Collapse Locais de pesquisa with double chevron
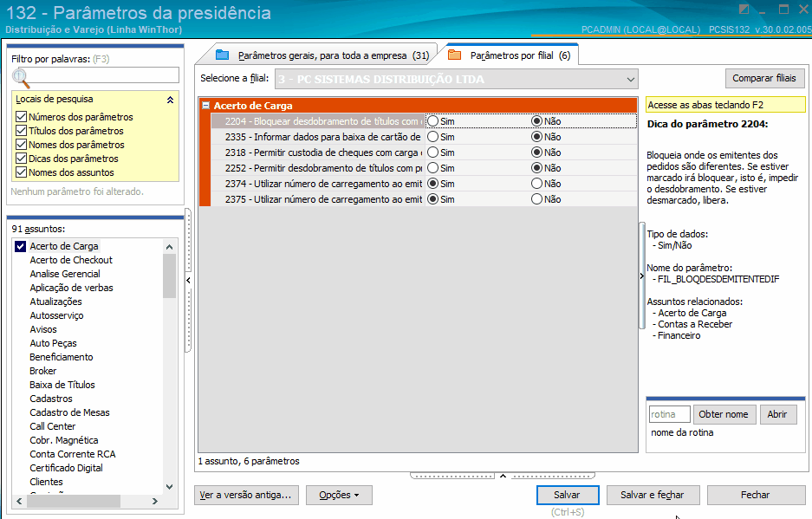Viewport: 812px width, 519px height. 170,100
